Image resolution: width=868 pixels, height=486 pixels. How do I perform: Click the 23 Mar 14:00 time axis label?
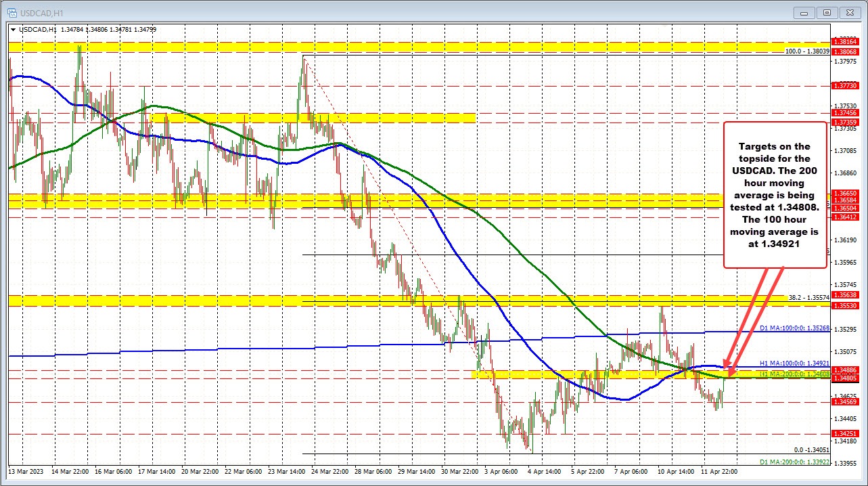coord(288,470)
